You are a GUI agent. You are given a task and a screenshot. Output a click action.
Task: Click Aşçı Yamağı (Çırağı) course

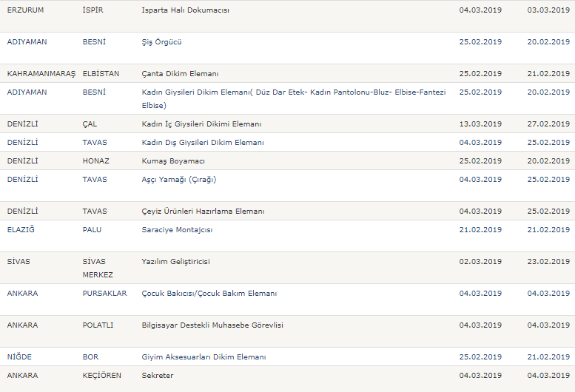pos(178,180)
